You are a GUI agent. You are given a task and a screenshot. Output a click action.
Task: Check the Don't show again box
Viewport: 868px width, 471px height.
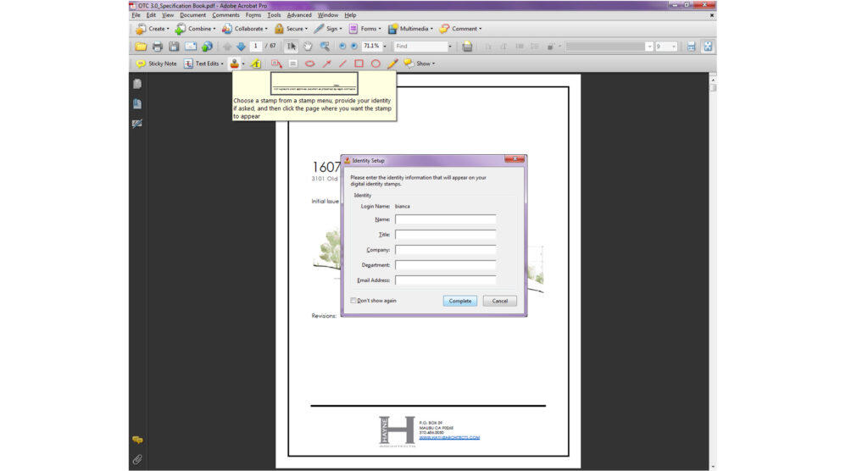pos(353,301)
